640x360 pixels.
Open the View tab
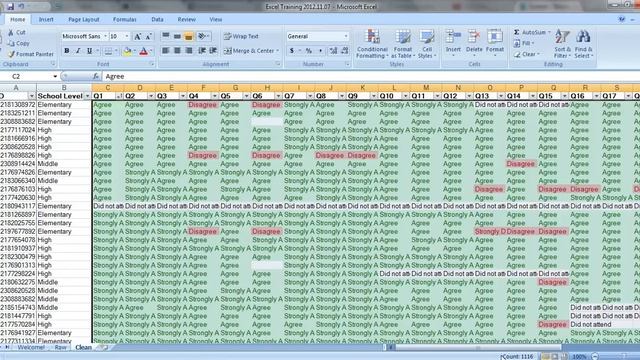216,20
